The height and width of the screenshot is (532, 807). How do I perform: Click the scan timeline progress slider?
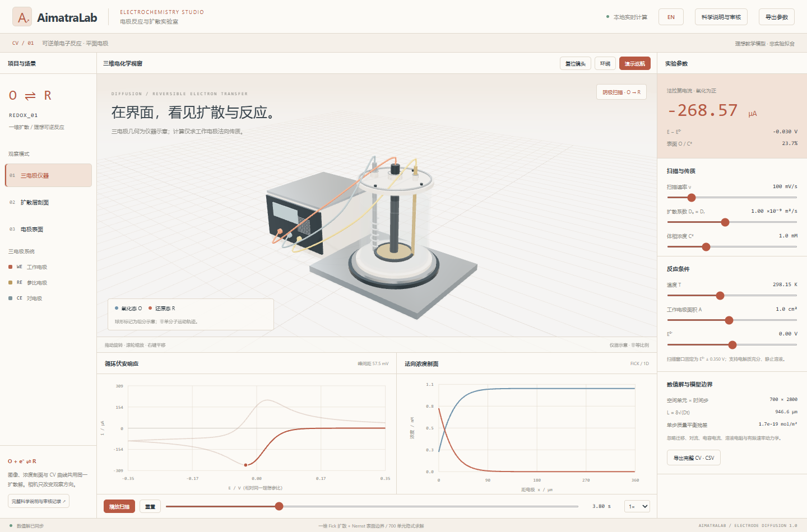pos(372,506)
